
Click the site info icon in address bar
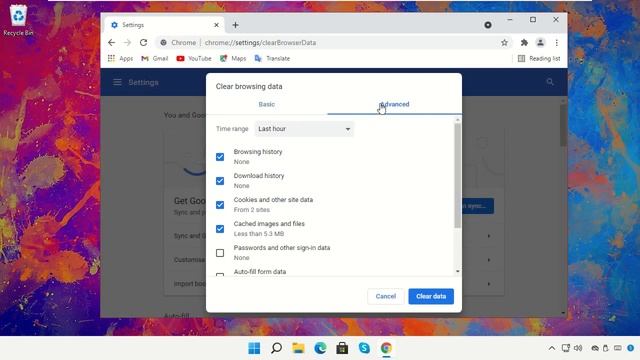(x=163, y=42)
